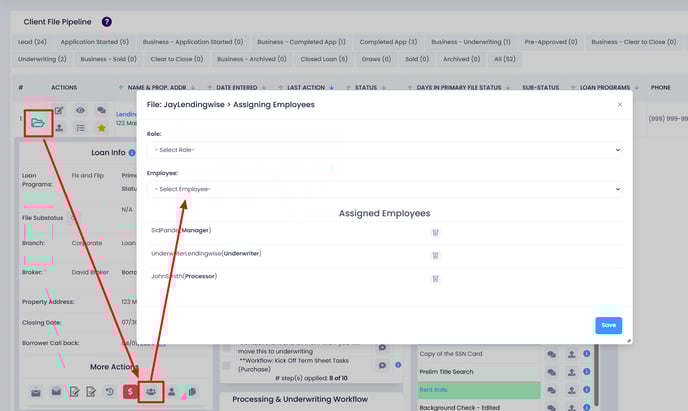Check the Kick Off Term Sheet Tasks checkbox

tap(227, 365)
